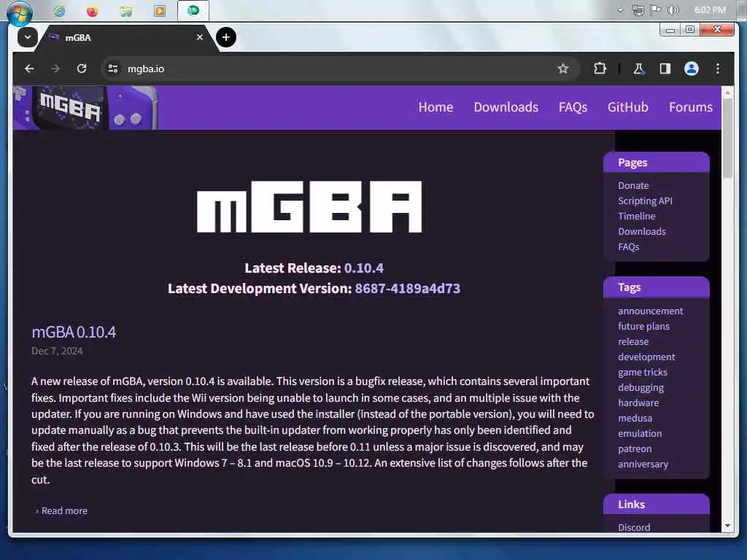Bookmark this page with the star icon

(x=563, y=69)
